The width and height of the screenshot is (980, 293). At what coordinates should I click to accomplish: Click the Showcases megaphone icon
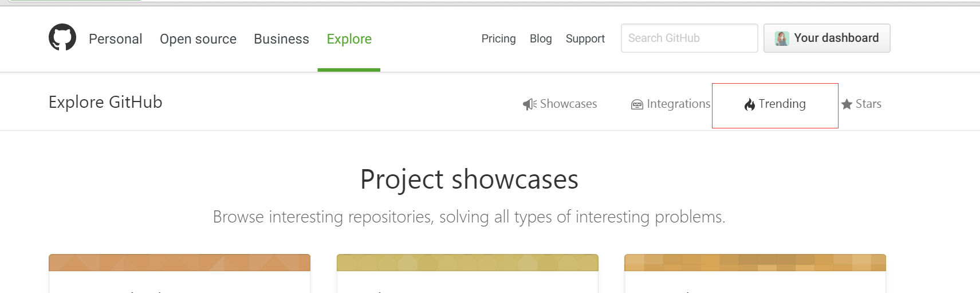[530, 104]
